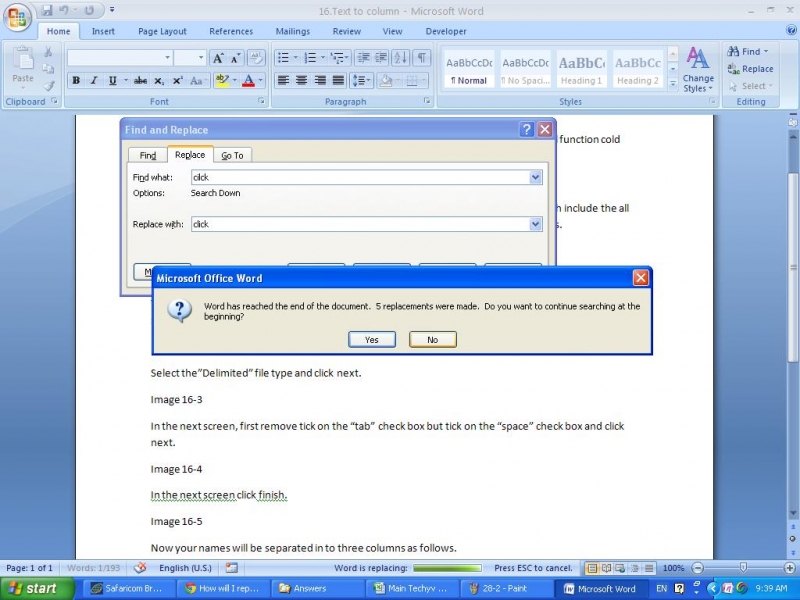Click the Underline formatting icon
Screen dimensions: 800x600
tap(112, 81)
